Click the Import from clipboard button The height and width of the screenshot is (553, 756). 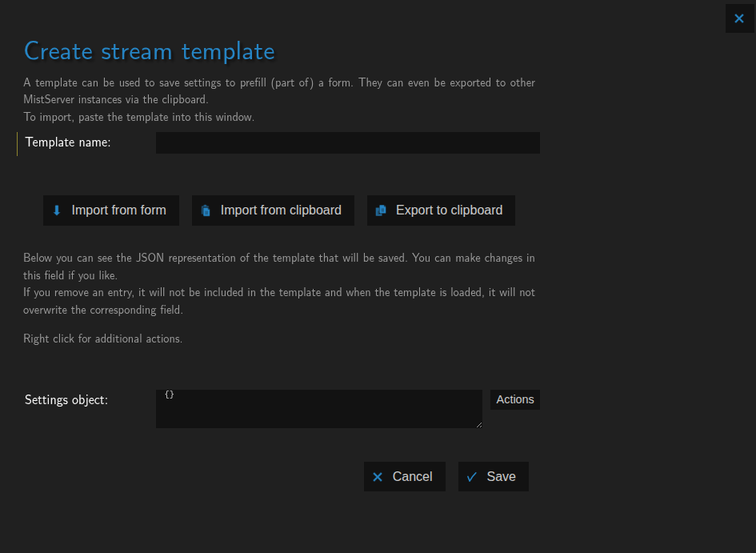[273, 210]
